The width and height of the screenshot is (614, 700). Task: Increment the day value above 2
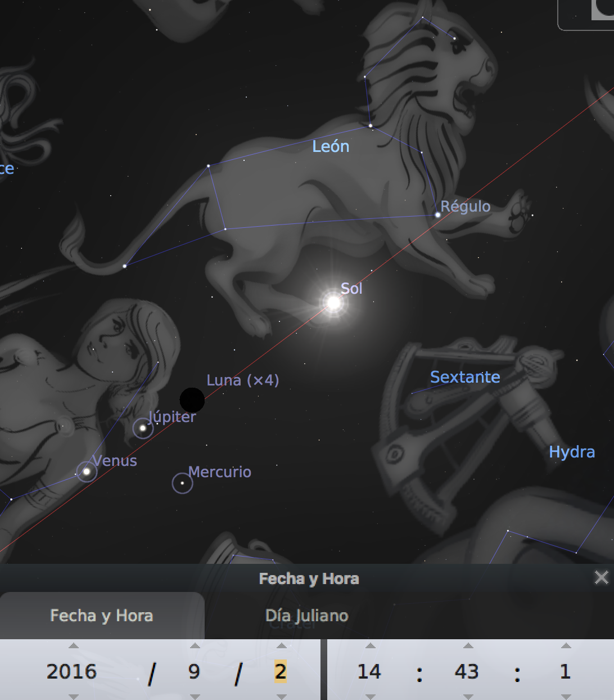282,646
